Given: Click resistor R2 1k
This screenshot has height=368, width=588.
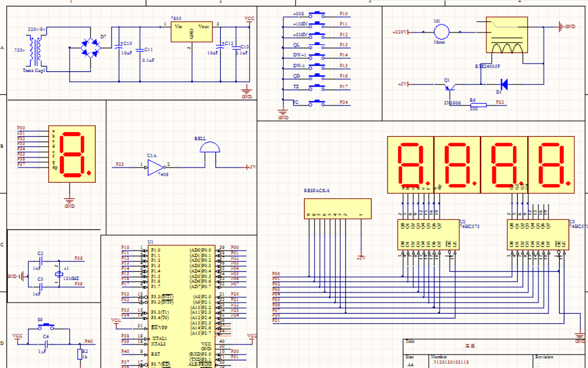Looking at the screenshot, I should coord(80,354).
